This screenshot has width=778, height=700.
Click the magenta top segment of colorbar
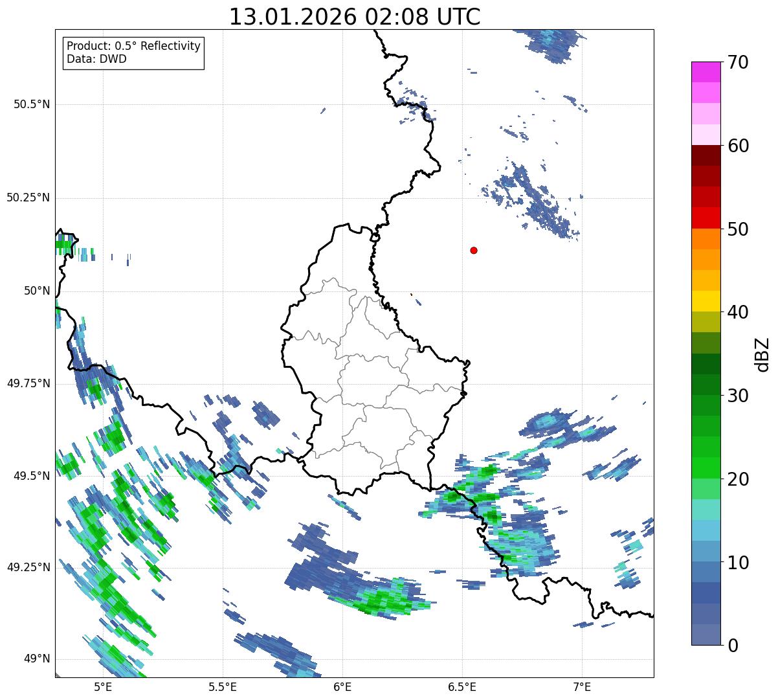[706, 72]
